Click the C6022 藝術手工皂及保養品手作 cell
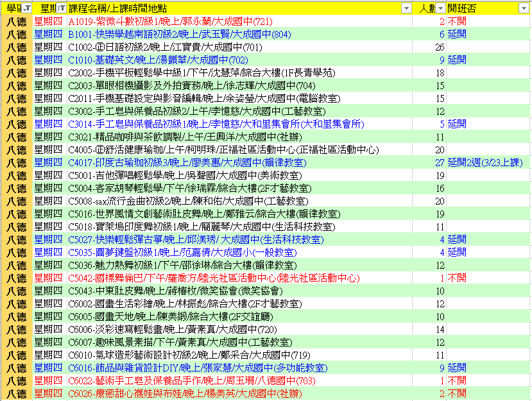Screen dimensions: 532x401 point(192,380)
